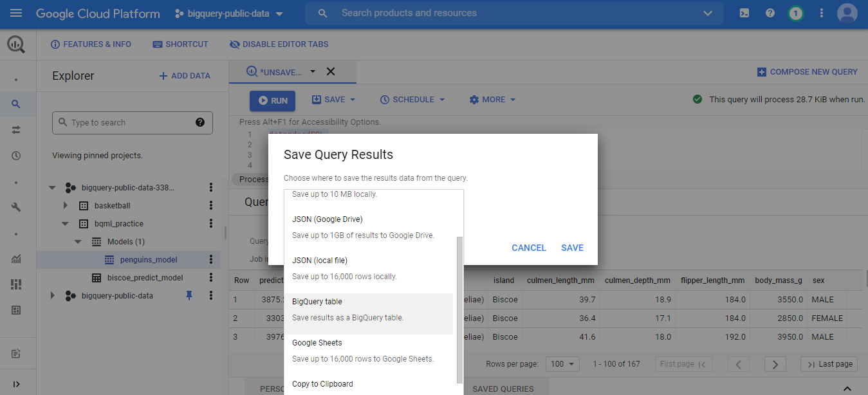Open Data transfers sidebar icon

[16, 129]
